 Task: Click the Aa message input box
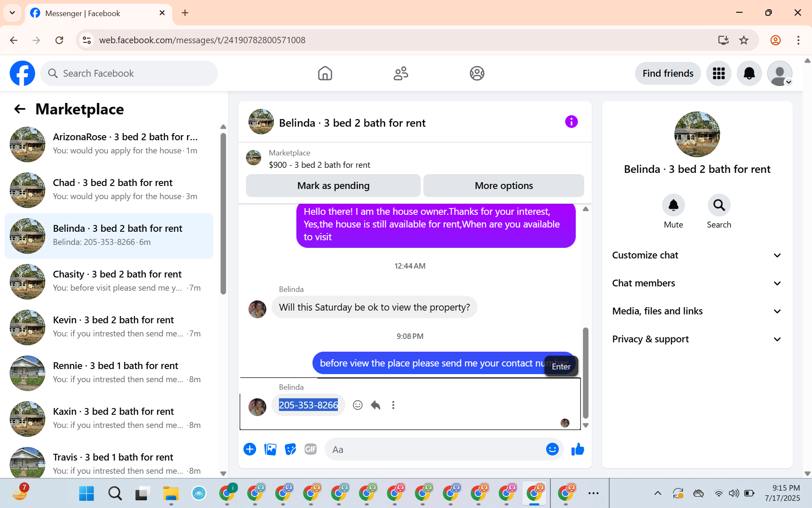pyautogui.click(x=436, y=449)
